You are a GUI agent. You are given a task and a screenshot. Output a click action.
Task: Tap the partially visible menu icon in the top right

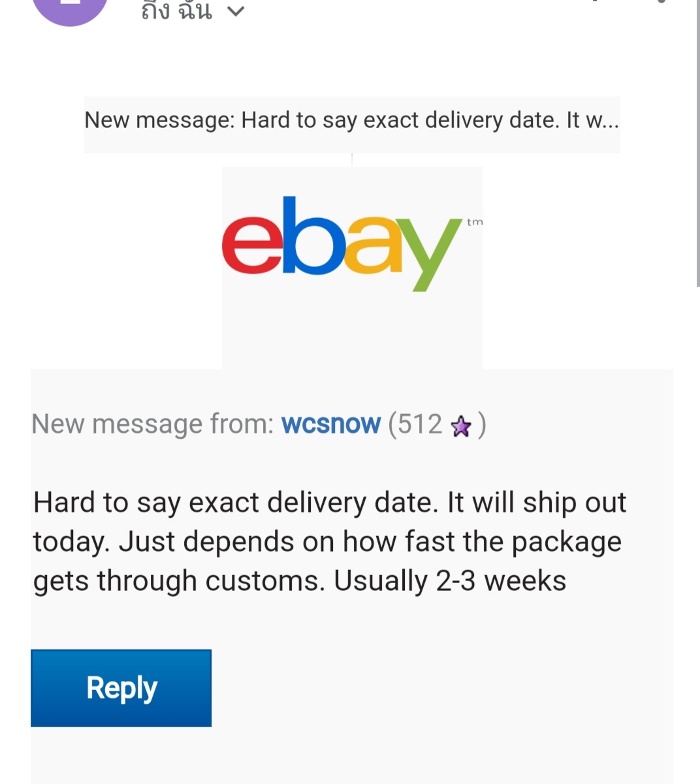click(661, 1)
